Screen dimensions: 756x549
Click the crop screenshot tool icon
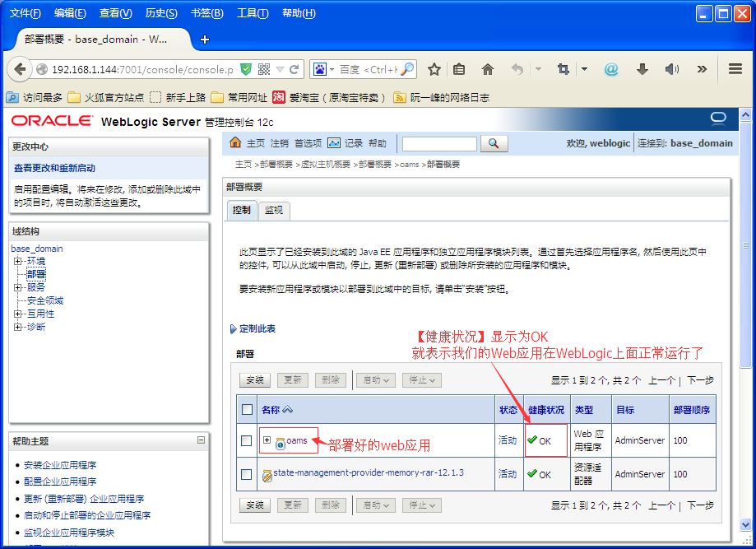click(564, 69)
